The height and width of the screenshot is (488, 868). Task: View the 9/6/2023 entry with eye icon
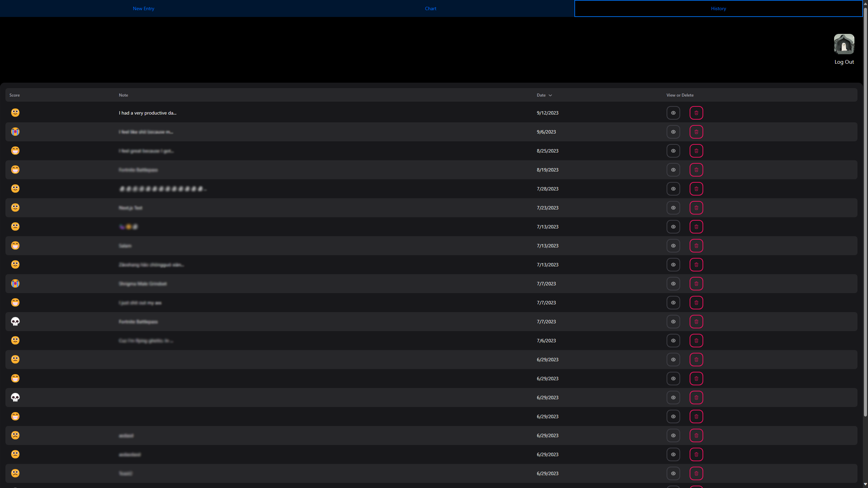(x=673, y=132)
